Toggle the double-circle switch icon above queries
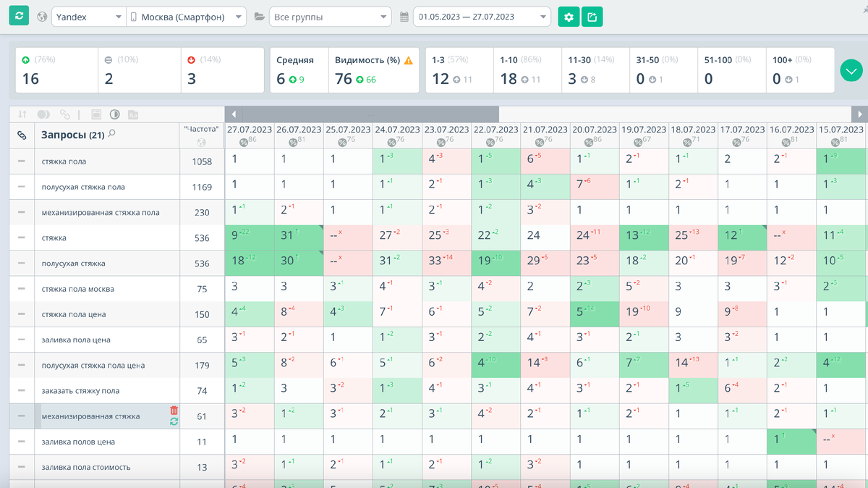 pos(44,114)
